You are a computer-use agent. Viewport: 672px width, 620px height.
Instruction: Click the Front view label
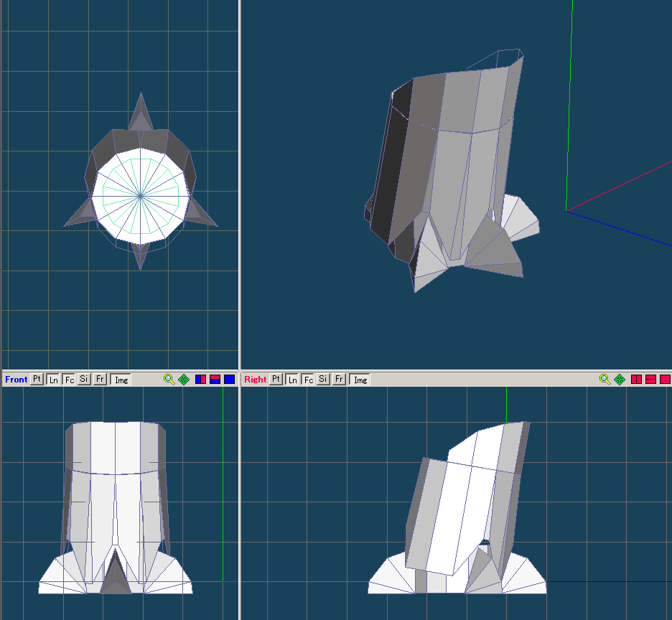(x=16, y=379)
